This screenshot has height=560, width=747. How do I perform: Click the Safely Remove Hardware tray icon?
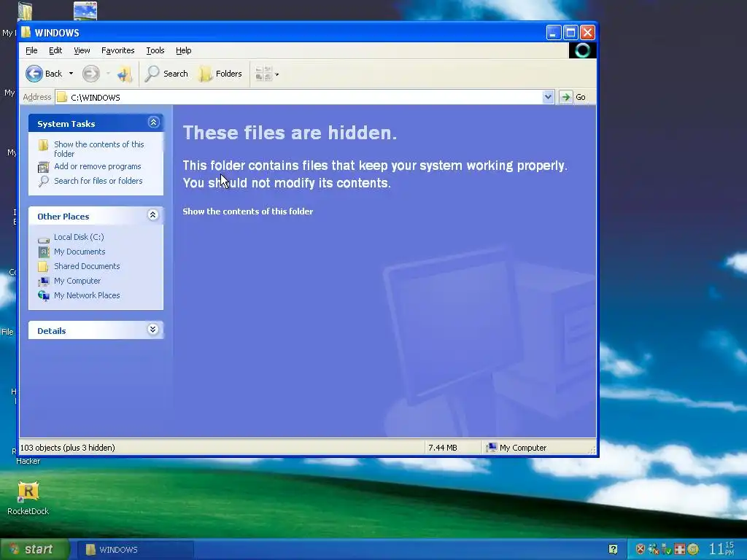click(x=667, y=550)
